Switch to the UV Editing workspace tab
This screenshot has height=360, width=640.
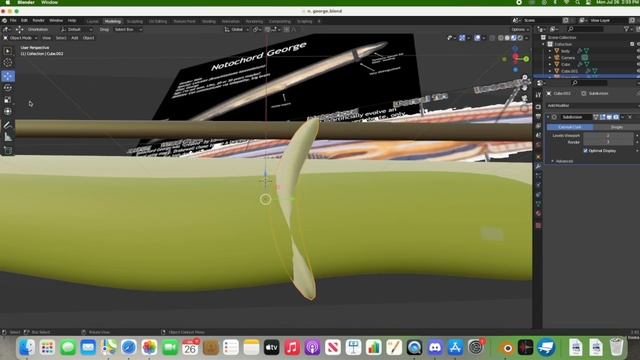coord(158,21)
